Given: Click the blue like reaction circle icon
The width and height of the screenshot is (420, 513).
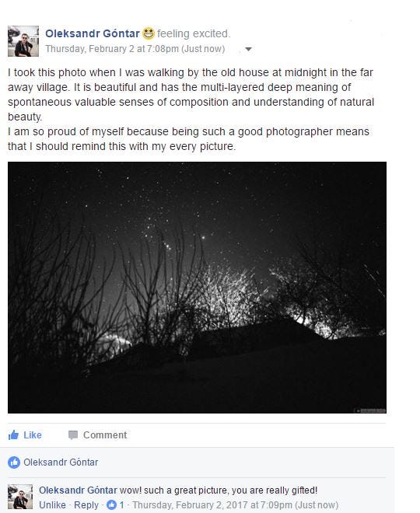Looking at the screenshot, I should coord(14,462).
